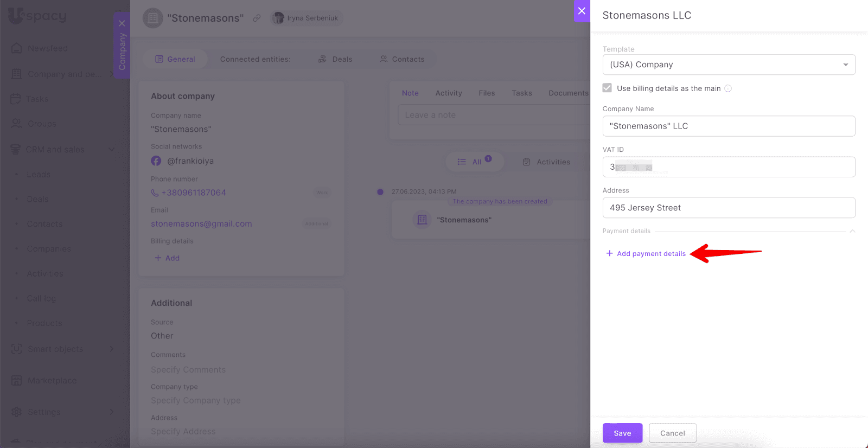
Task: Click the phone icon beside +380961187064
Action: pyautogui.click(x=155, y=193)
